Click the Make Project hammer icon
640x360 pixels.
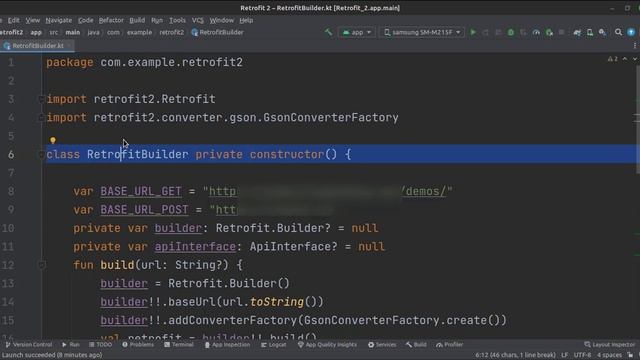pos(328,32)
